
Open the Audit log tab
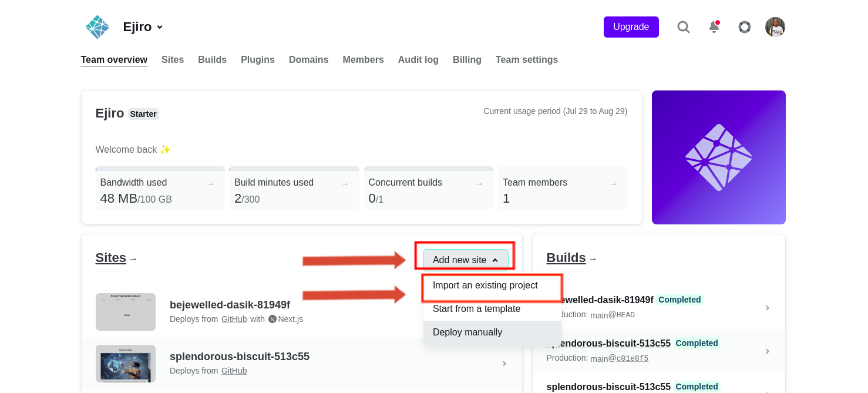point(418,60)
